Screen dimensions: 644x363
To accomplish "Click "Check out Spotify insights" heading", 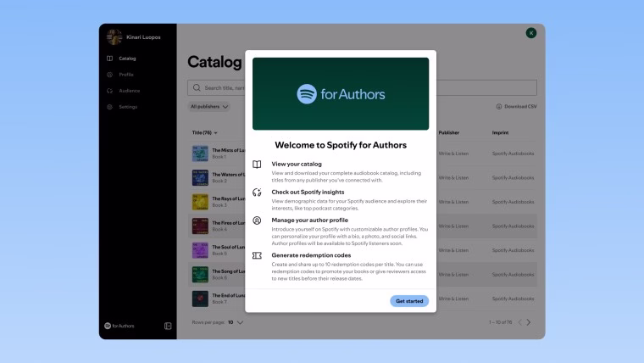I will (308, 192).
